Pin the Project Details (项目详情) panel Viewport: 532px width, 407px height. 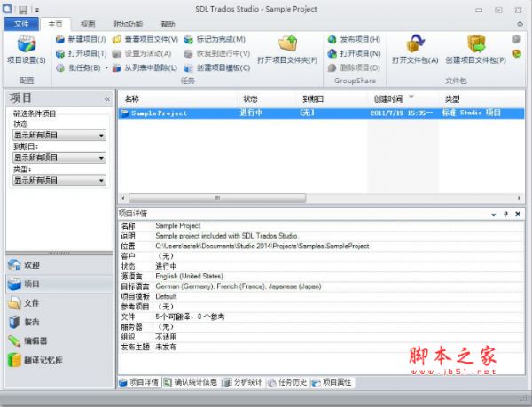[x=505, y=214]
